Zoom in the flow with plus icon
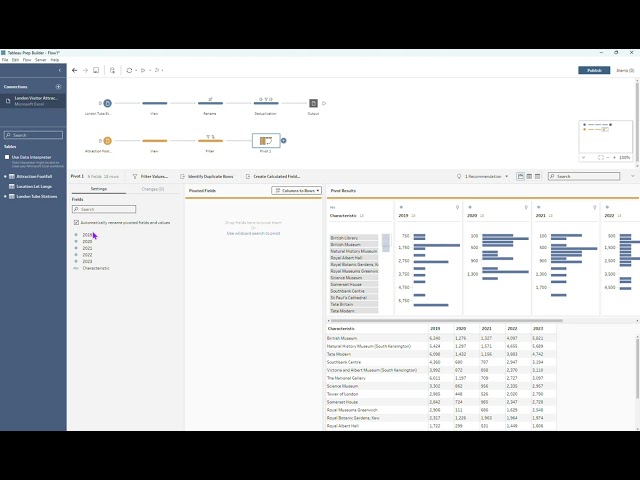This screenshot has width=640, height=480. click(x=614, y=158)
